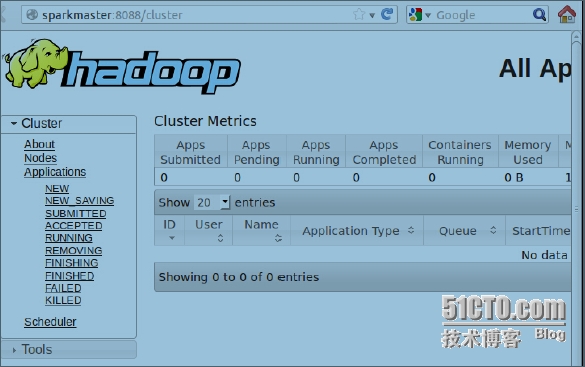The width and height of the screenshot is (585, 367).
Task: Sort the table by Name column
Action: pos(262,230)
